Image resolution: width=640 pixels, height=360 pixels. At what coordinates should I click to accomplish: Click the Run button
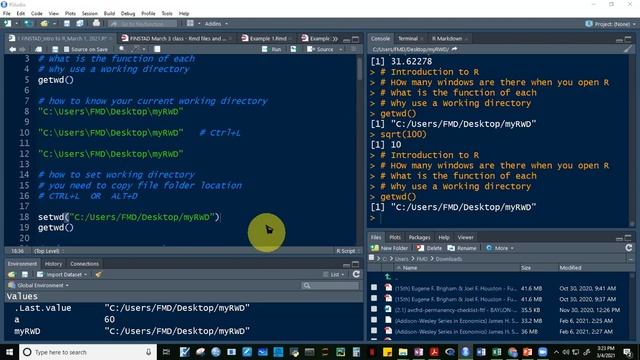pos(272,49)
